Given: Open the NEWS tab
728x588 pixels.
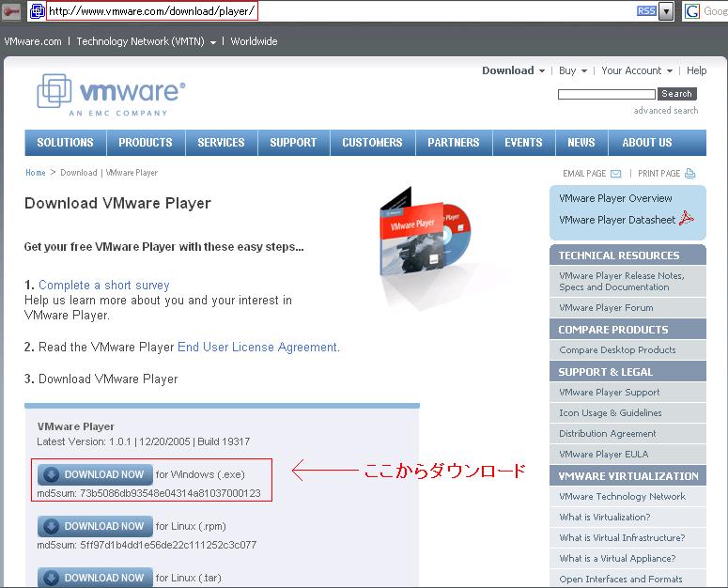Looking at the screenshot, I should 581,143.
